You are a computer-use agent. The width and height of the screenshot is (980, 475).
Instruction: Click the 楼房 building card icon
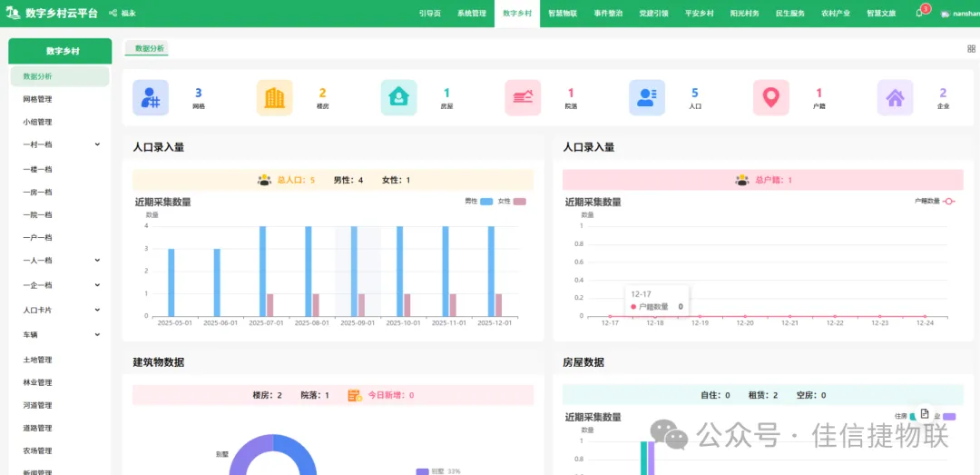tap(274, 97)
